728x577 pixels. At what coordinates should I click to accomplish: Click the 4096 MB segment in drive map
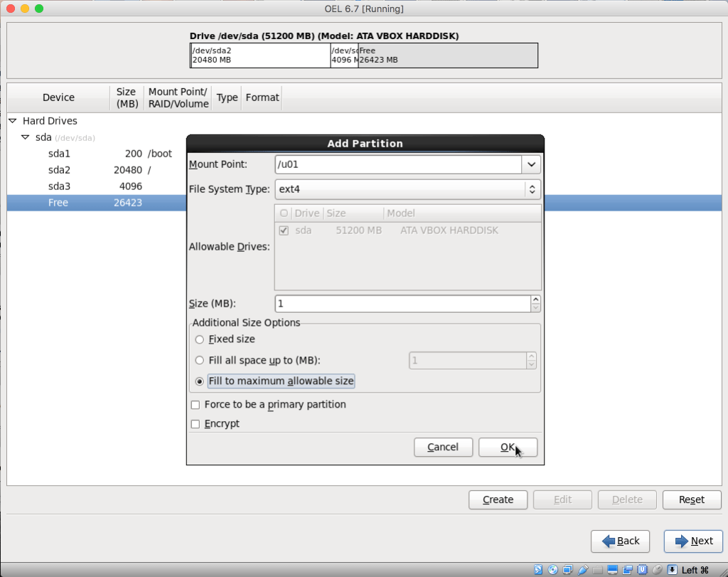(345, 55)
